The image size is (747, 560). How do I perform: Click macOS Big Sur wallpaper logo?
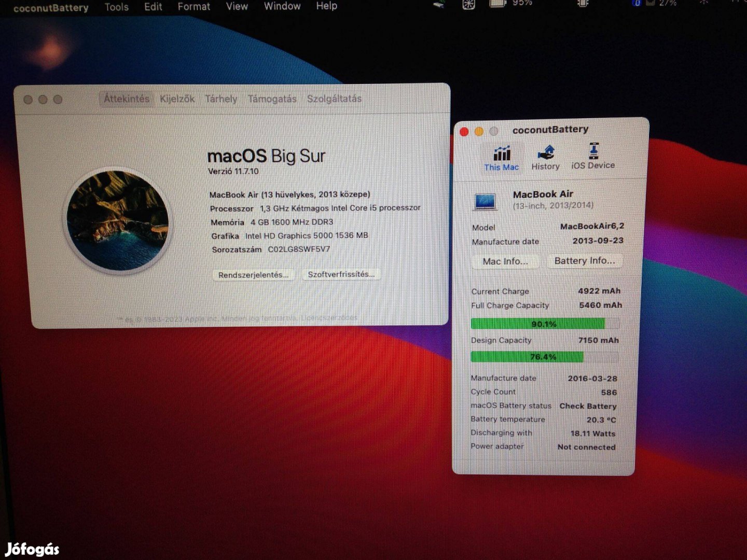[x=118, y=220]
